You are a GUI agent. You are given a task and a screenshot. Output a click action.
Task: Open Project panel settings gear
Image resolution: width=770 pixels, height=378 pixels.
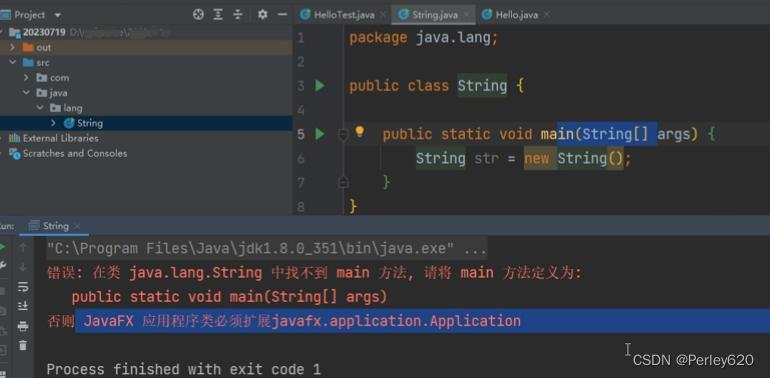click(263, 15)
